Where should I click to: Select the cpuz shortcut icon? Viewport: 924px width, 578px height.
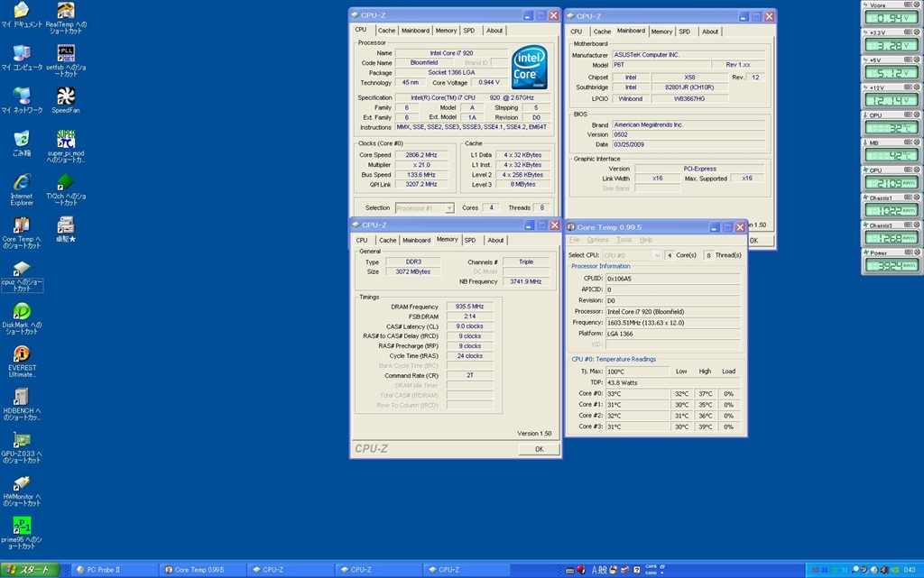(x=22, y=276)
